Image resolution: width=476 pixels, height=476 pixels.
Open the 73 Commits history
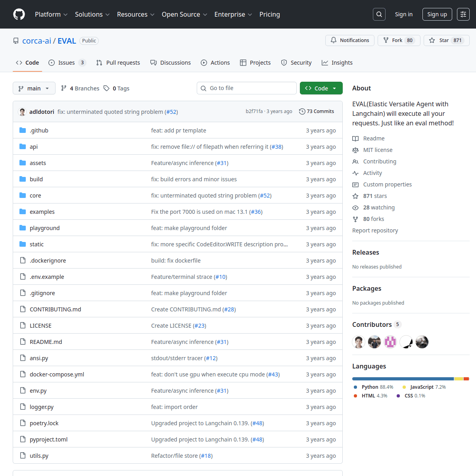point(317,111)
